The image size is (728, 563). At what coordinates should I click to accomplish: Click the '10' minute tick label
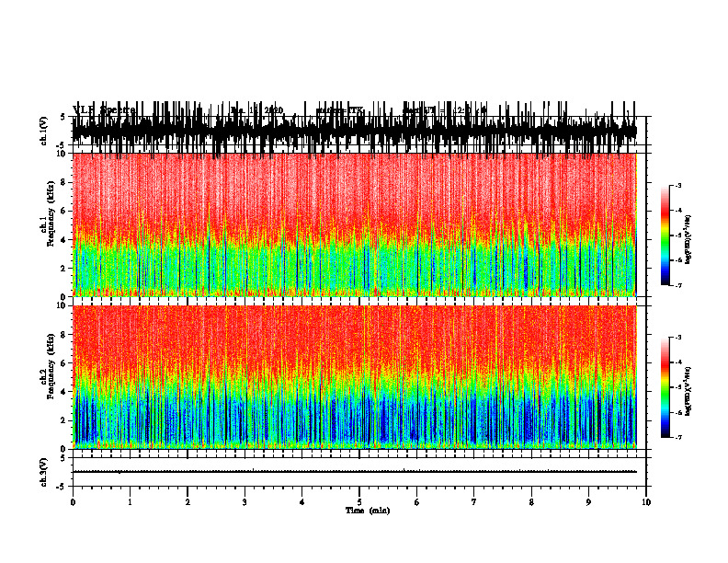pos(646,502)
